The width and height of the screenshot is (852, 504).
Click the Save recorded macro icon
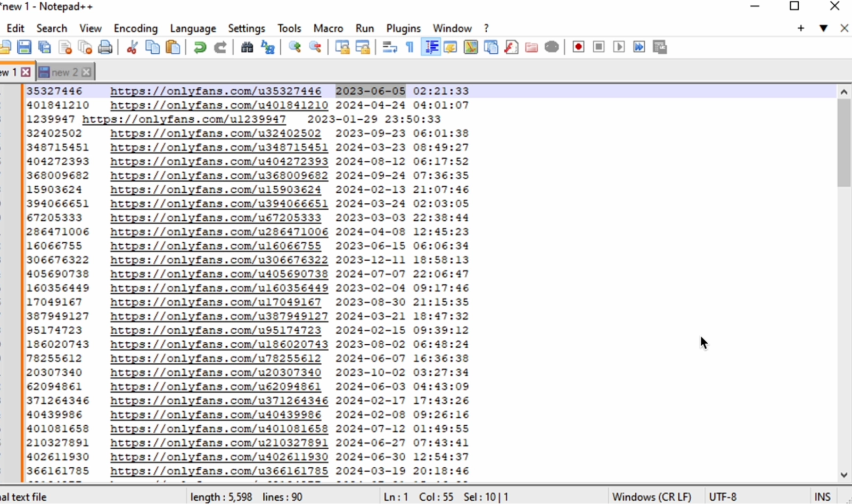(x=660, y=47)
